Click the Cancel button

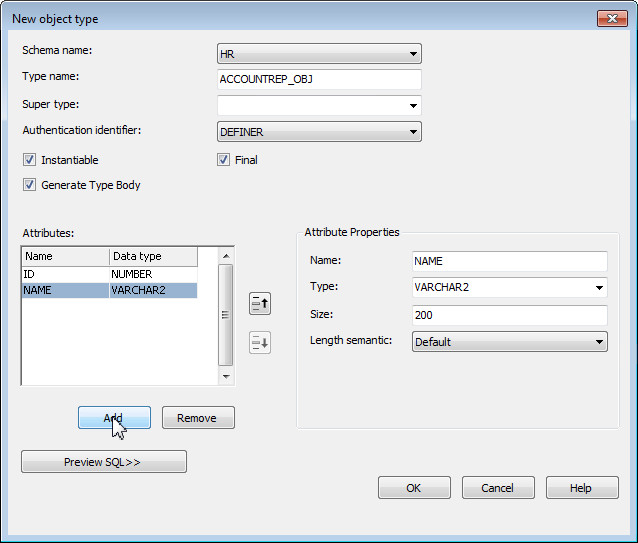pos(498,488)
